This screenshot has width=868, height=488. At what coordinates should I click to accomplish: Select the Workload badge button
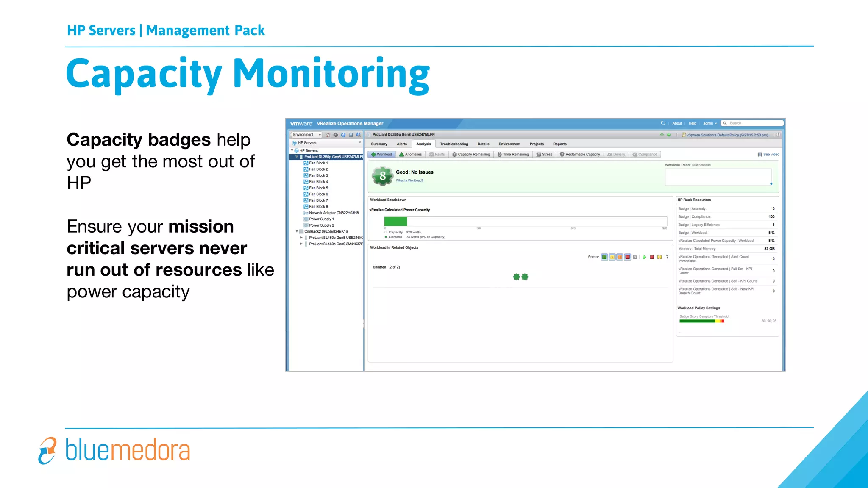(x=381, y=155)
